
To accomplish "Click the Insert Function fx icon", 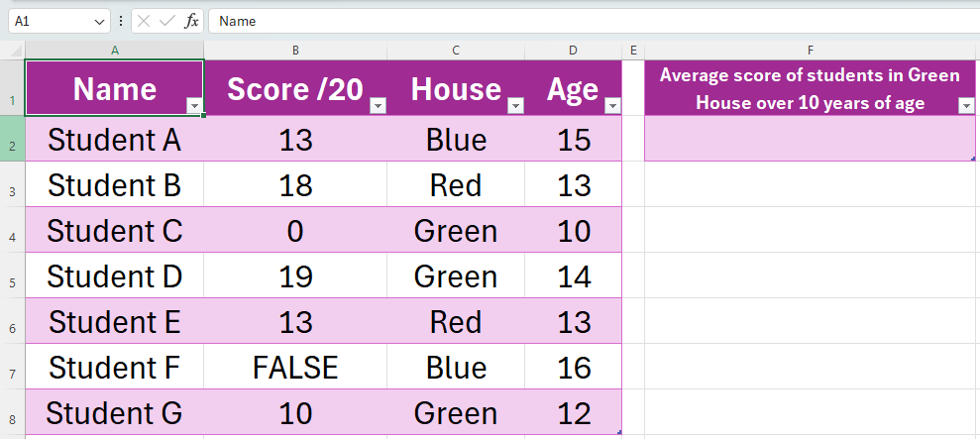I will [192, 21].
